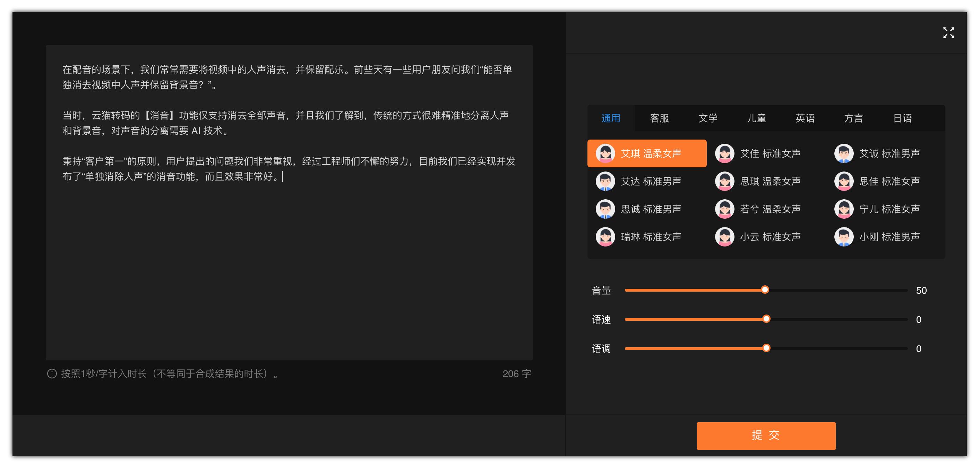The height and width of the screenshot is (468, 980).
Task: Click the 音量 volume slider handle
Action: pos(765,290)
